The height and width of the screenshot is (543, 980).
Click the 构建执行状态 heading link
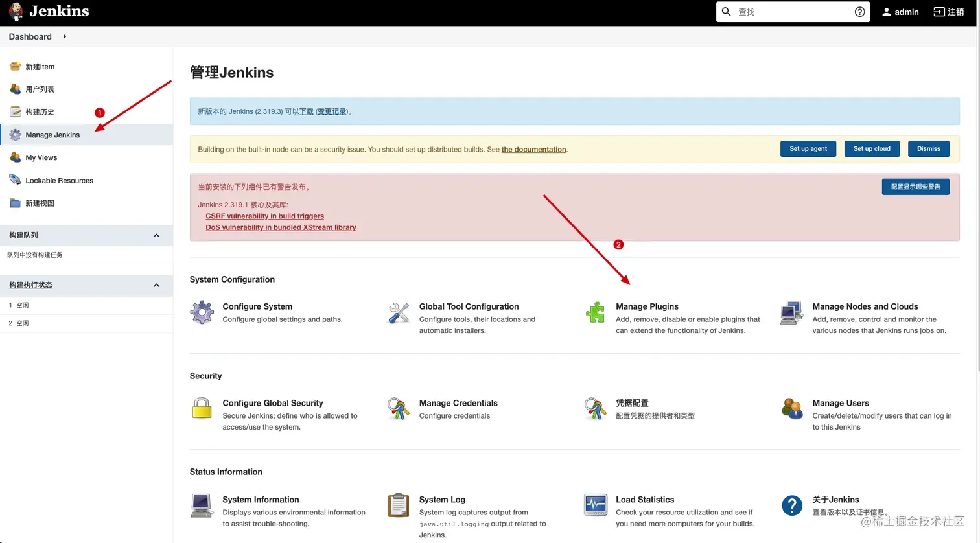[x=30, y=285]
